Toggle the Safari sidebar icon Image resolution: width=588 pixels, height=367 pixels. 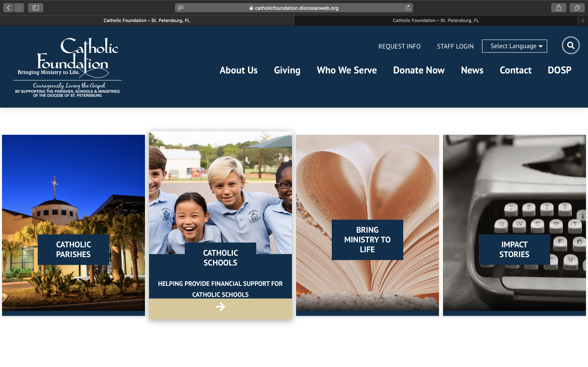(x=36, y=8)
